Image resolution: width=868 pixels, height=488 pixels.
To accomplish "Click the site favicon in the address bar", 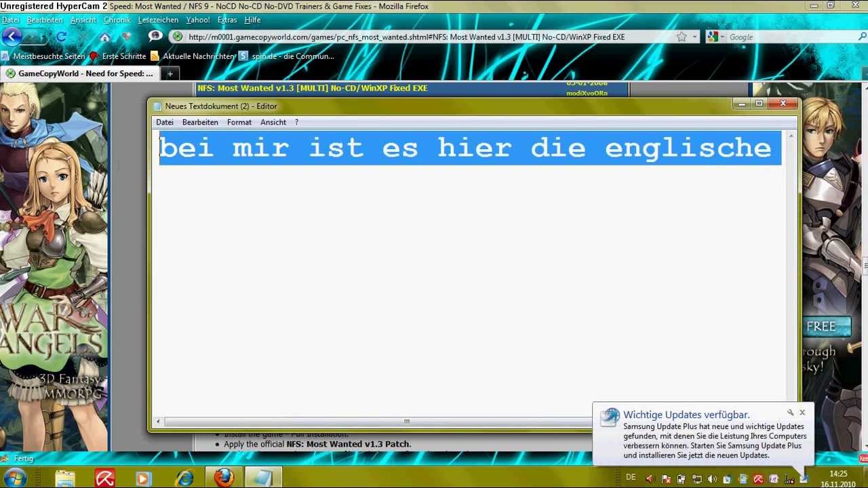I will [x=178, y=37].
